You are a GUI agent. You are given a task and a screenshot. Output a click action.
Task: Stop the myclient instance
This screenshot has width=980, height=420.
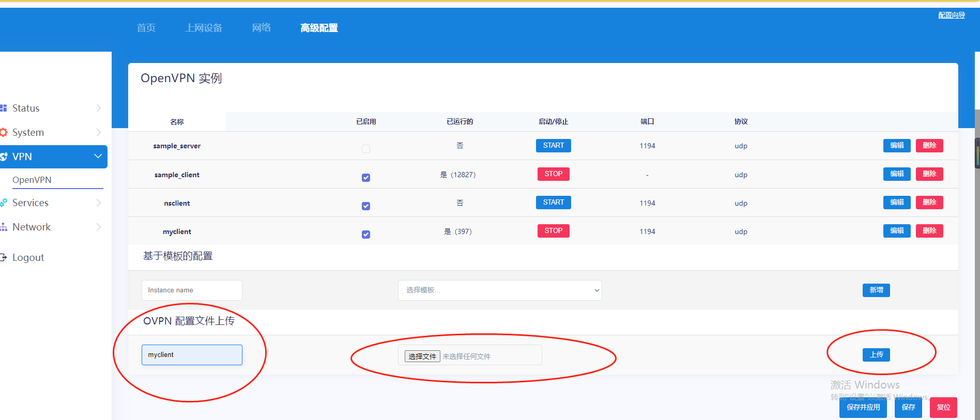pyautogui.click(x=553, y=231)
